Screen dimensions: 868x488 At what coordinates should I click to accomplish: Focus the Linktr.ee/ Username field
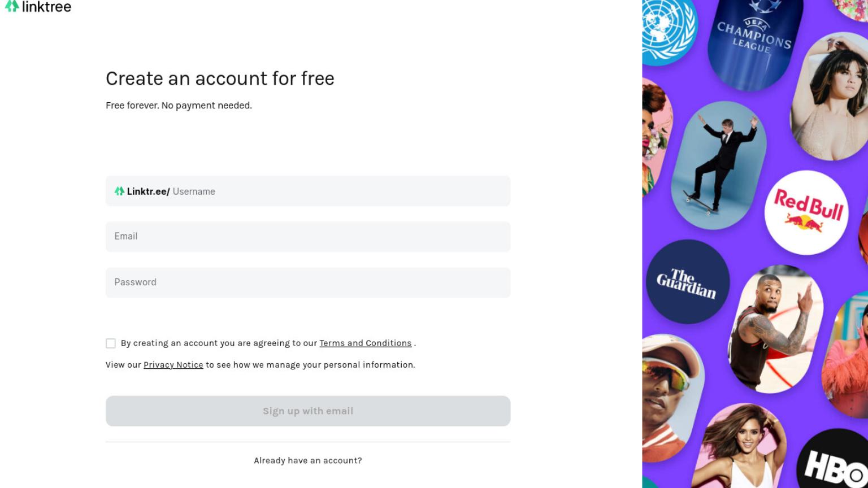pyautogui.click(x=308, y=191)
